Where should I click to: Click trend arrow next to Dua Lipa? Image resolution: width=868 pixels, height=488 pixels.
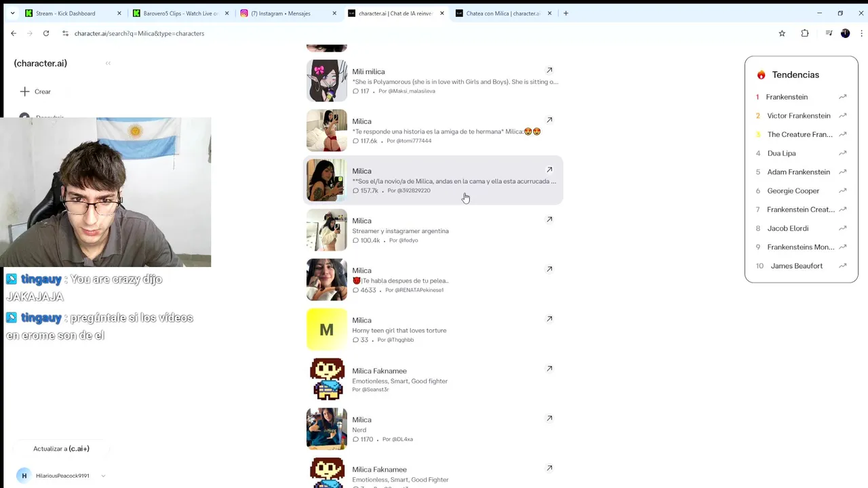pos(842,153)
